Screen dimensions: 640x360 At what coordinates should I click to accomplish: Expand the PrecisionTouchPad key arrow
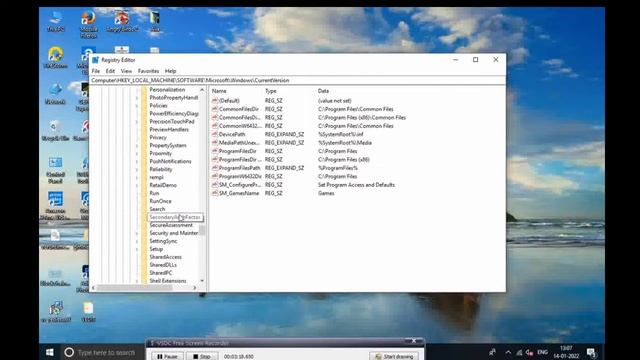(137, 122)
